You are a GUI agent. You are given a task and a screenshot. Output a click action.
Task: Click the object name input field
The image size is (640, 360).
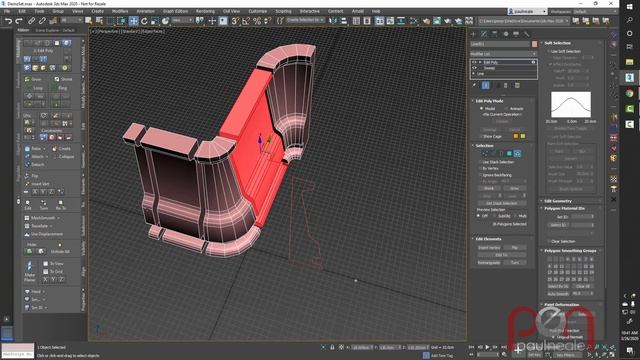click(500, 44)
